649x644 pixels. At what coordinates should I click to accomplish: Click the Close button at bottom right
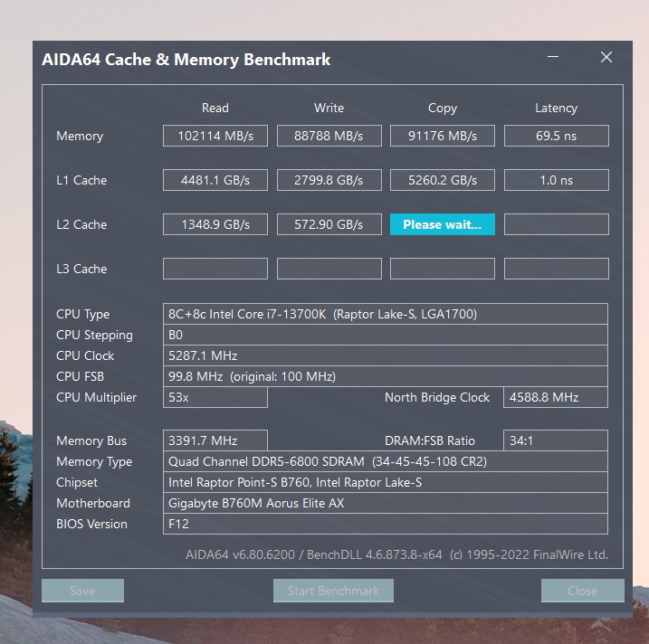click(582, 591)
